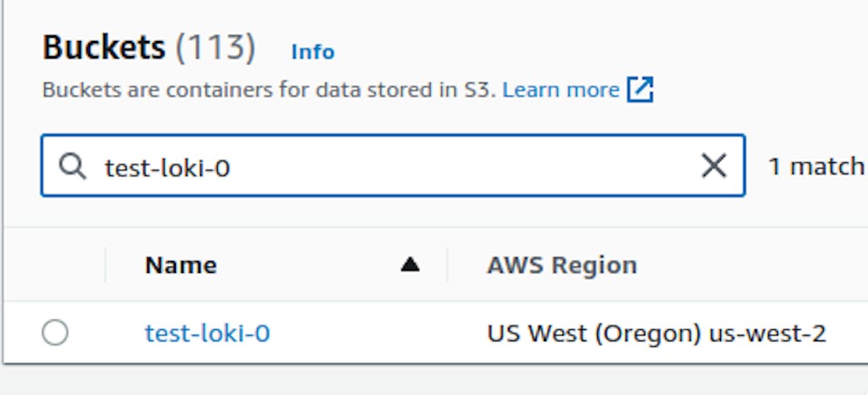Click the empty selection column header cell
This screenshot has height=395, width=868.
pyautogui.click(x=55, y=265)
